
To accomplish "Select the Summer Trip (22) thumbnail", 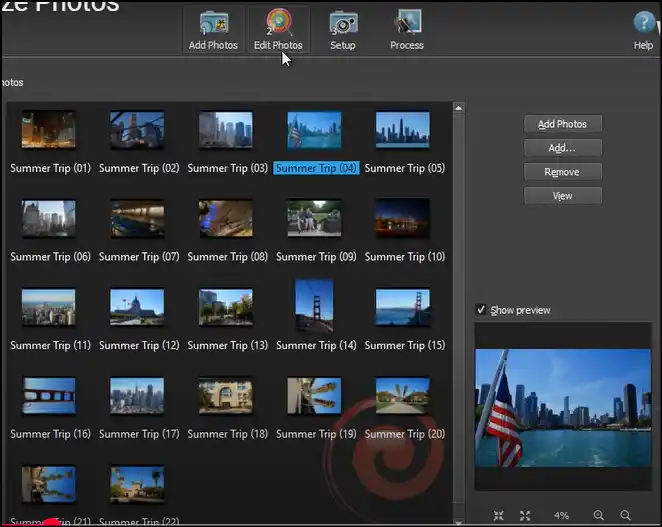I will pyautogui.click(x=137, y=484).
